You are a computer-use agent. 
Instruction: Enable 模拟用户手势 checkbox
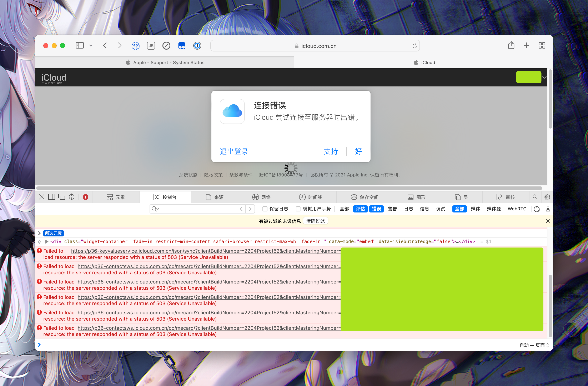298,209
